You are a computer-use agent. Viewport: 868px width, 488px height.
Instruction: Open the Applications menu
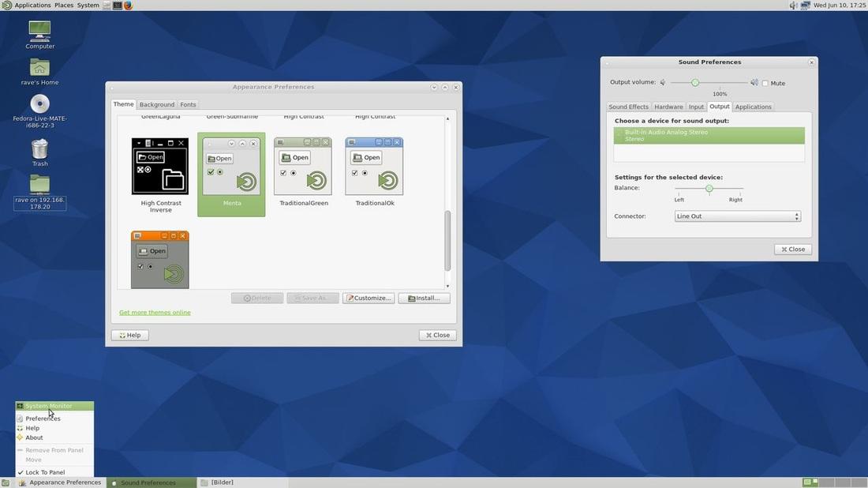32,5
